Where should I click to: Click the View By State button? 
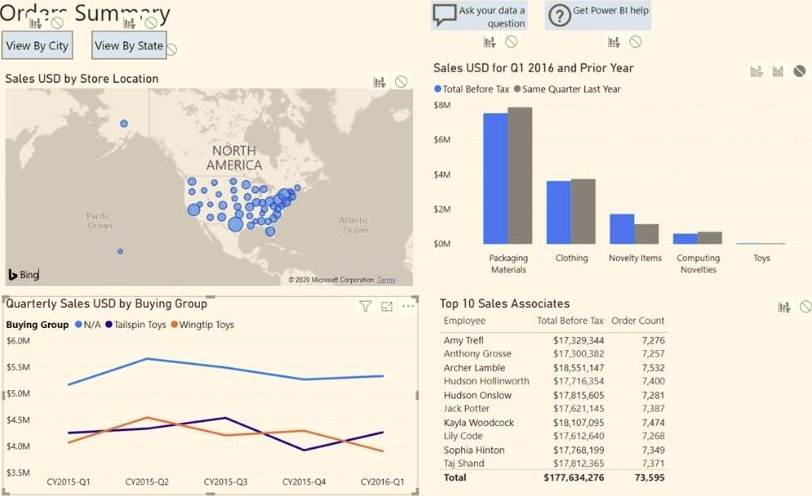tap(129, 45)
